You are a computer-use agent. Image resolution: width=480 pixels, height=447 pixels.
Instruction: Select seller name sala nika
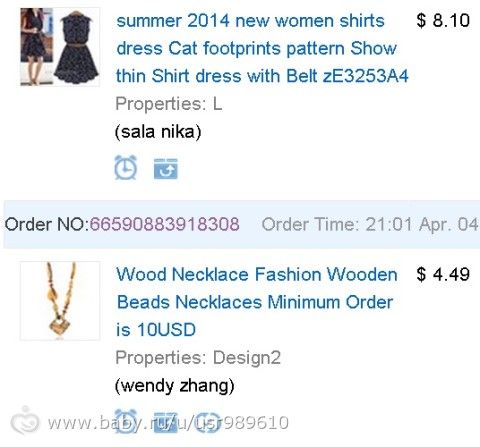click(x=158, y=132)
